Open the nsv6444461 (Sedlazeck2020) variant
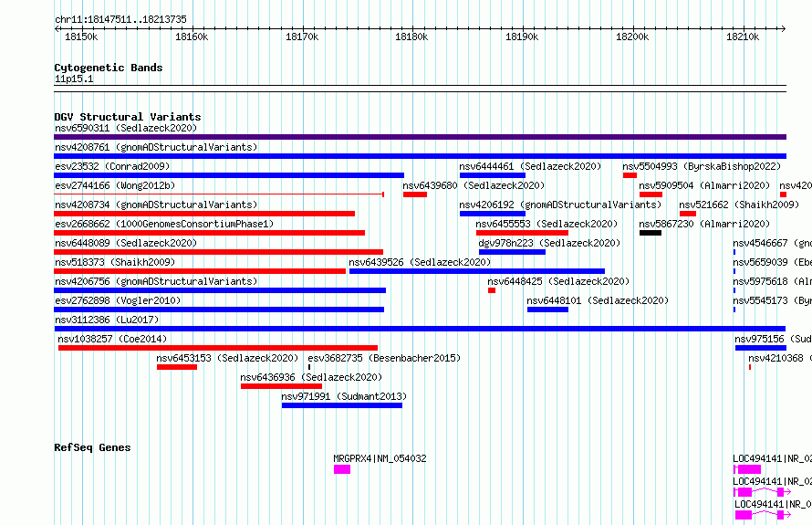 [x=530, y=166]
